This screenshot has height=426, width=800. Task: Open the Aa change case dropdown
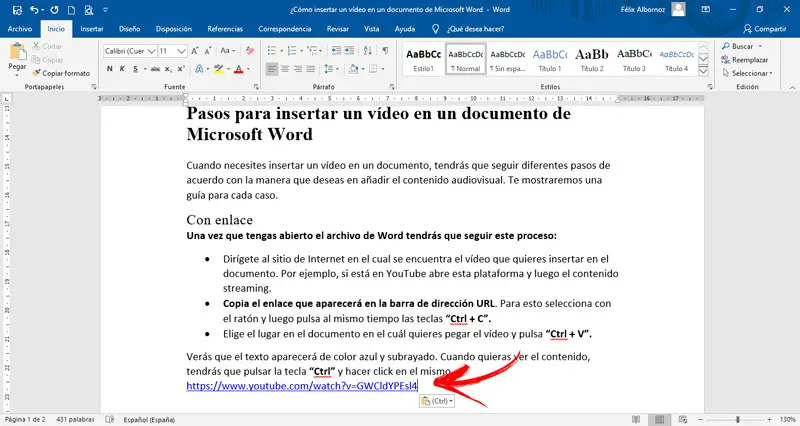(x=228, y=51)
